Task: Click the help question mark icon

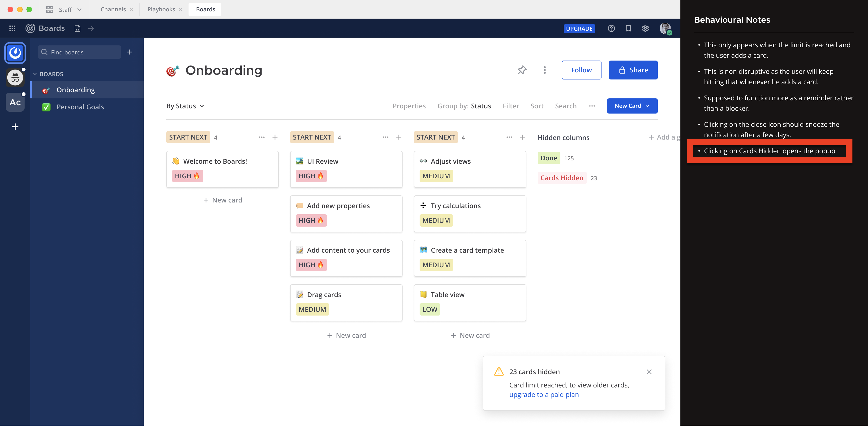Action: (611, 28)
